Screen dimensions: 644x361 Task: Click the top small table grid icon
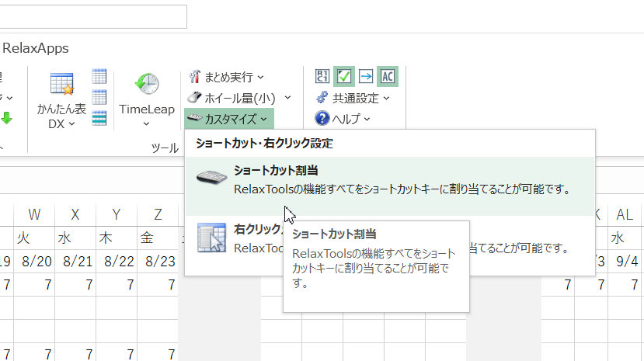point(99,76)
